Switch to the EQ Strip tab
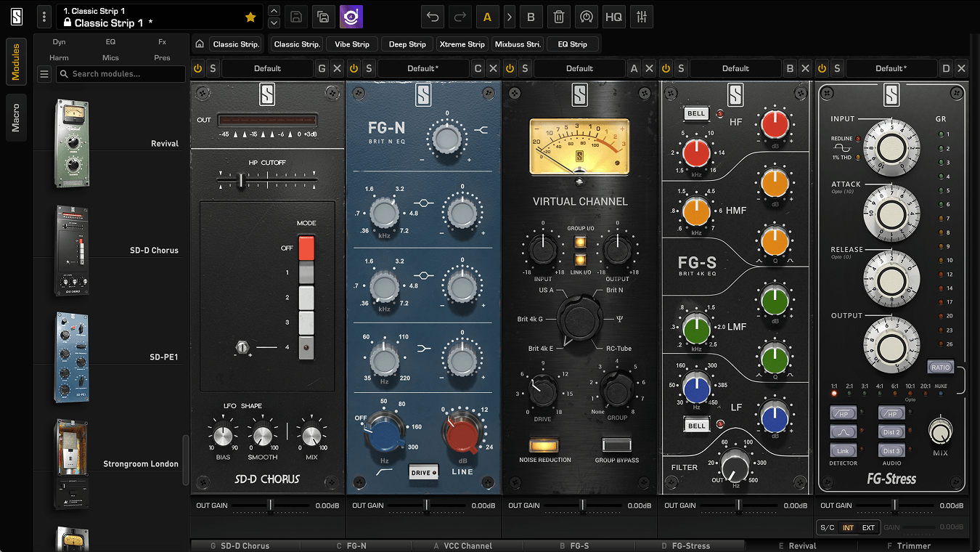The height and width of the screenshot is (552, 980). click(x=573, y=44)
